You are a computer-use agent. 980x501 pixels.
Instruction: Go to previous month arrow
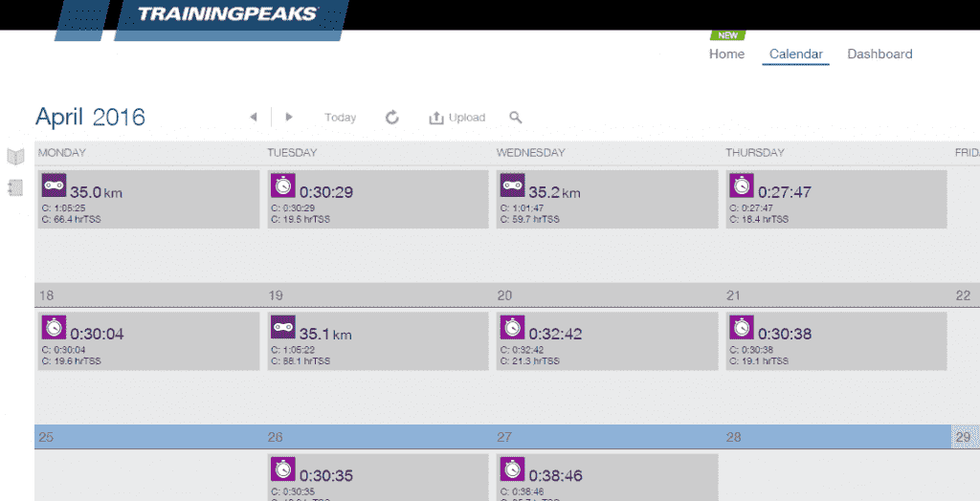pyautogui.click(x=254, y=118)
